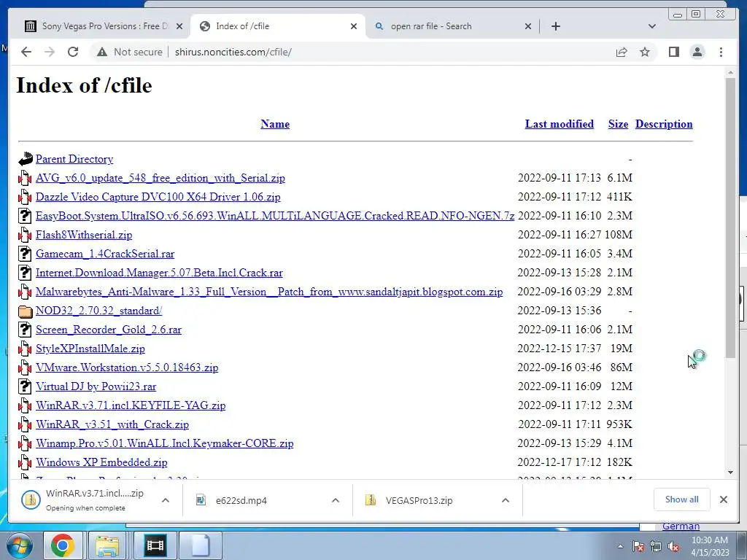Download Malwarebytes Anti-Malware zip
The width and height of the screenshot is (747, 560).
269,292
